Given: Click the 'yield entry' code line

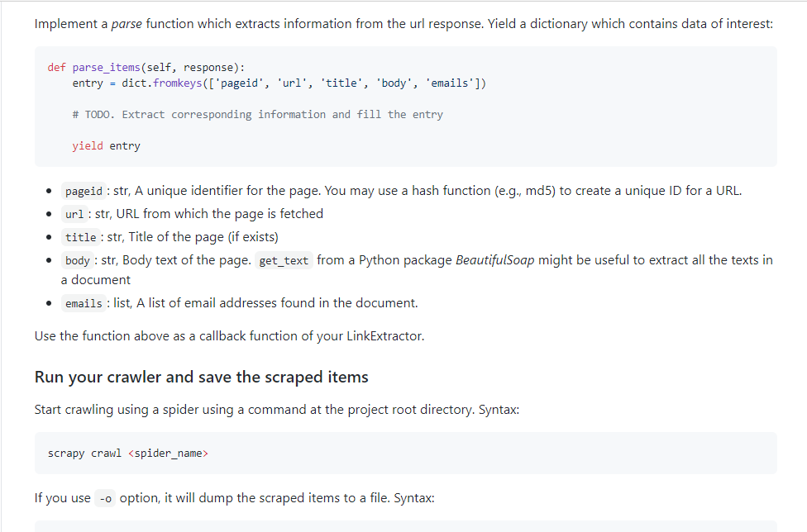Looking at the screenshot, I should coord(106,146).
